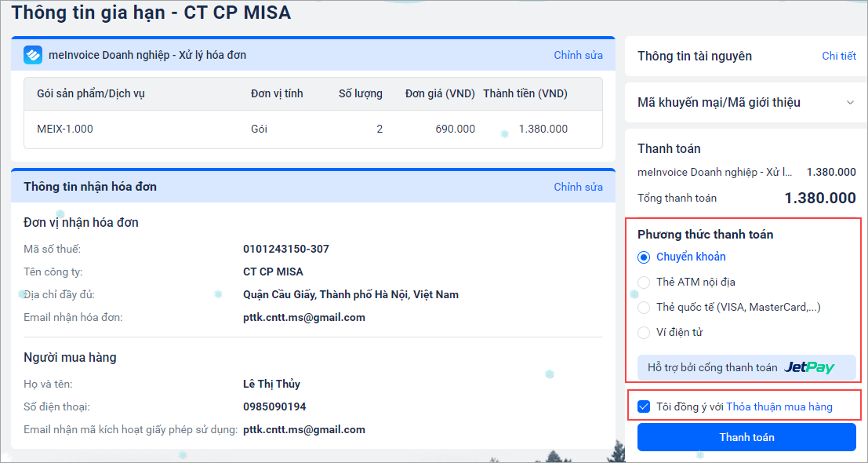Click the MEIX-1.000 package name

pos(65,129)
